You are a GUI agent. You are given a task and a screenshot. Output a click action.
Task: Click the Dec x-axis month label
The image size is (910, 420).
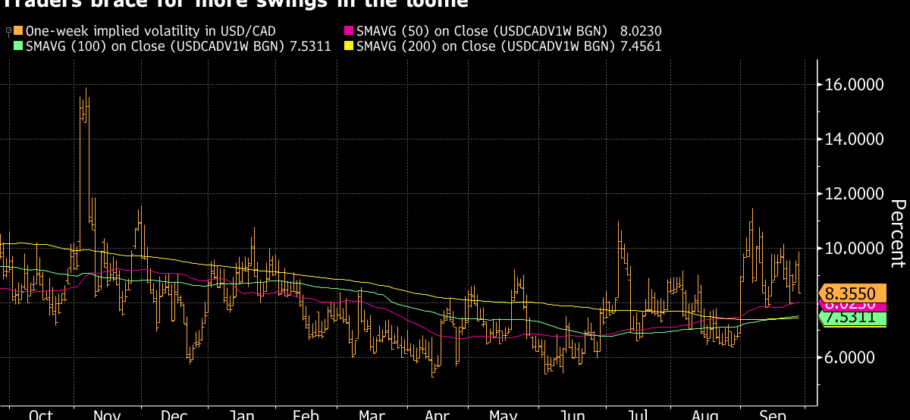(x=175, y=414)
